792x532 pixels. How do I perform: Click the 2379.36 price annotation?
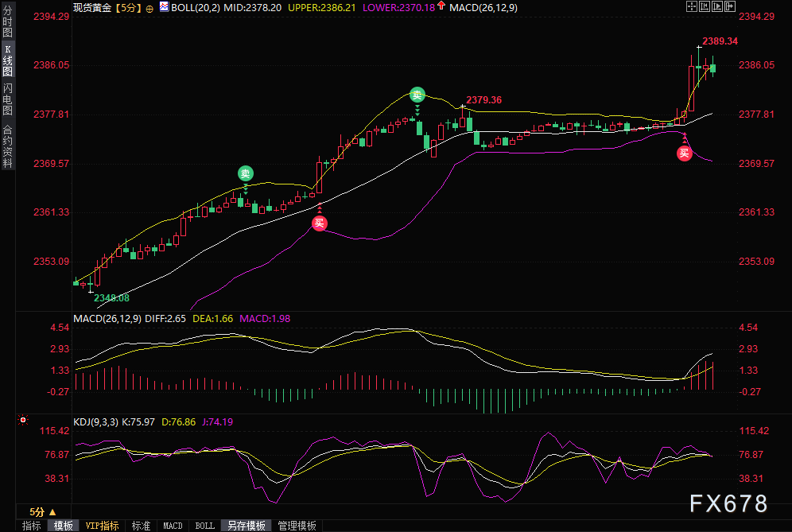tap(484, 100)
